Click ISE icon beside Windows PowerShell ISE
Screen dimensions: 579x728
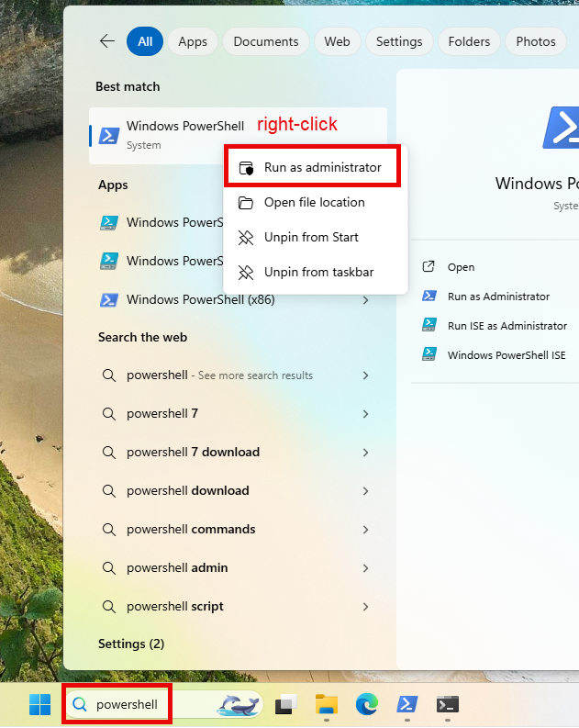tap(429, 353)
